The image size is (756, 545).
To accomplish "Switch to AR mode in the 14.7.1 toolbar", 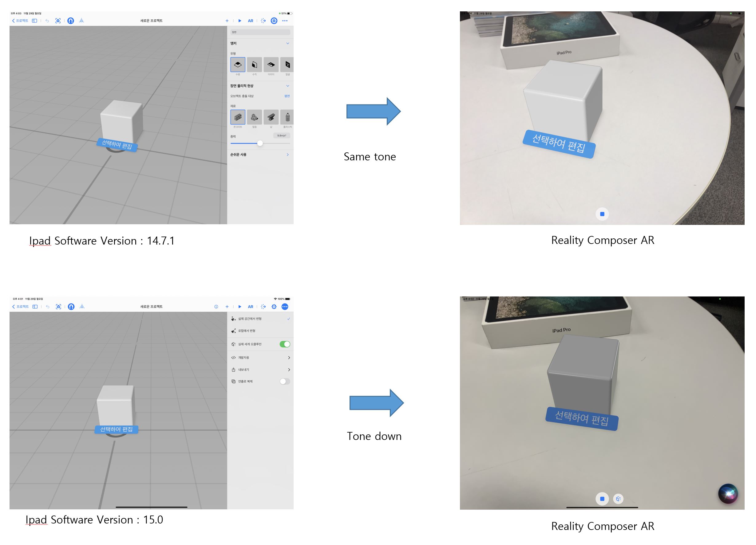I will tap(250, 21).
